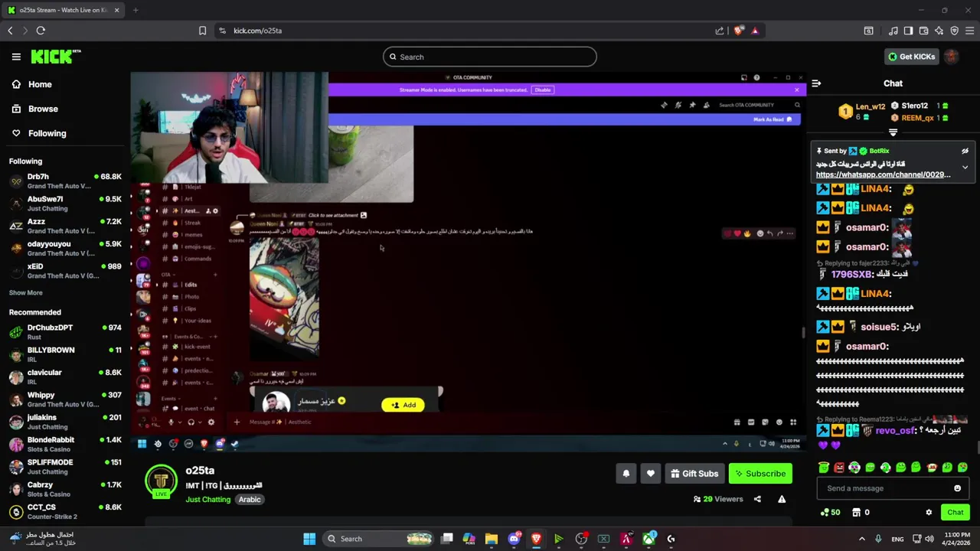Share the stream via share icon
Viewport: 980px width, 551px height.
757,499
